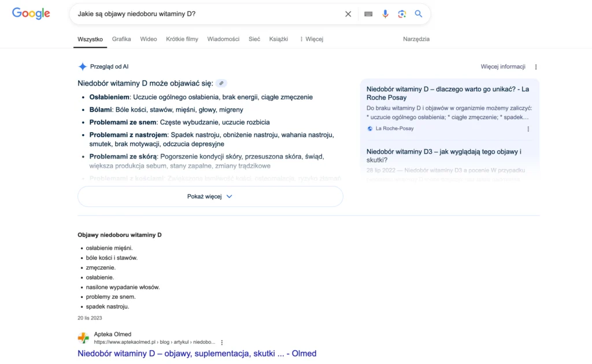Viewport: 592px width, 364px height.
Task: Start voice search with microphone icon
Action: [x=385, y=14]
